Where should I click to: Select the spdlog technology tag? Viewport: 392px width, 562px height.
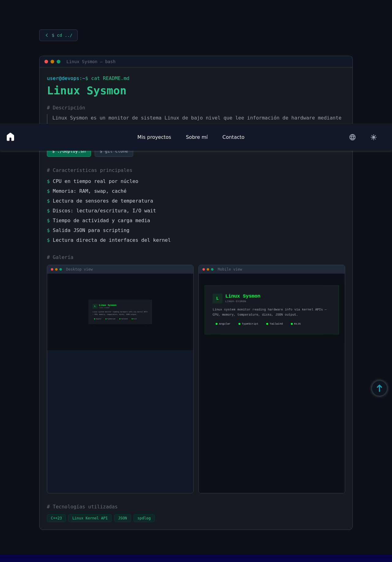[144, 518]
